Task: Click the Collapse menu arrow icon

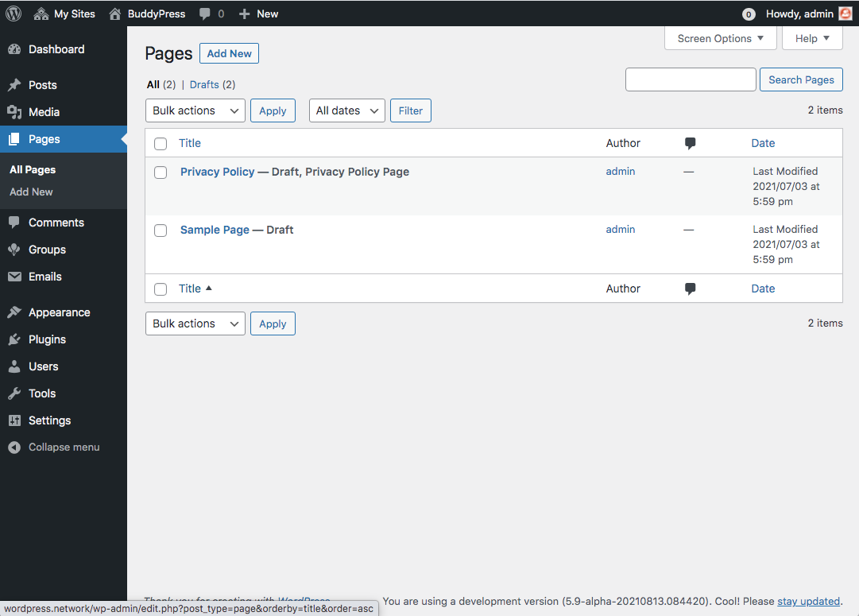Action: 14,447
